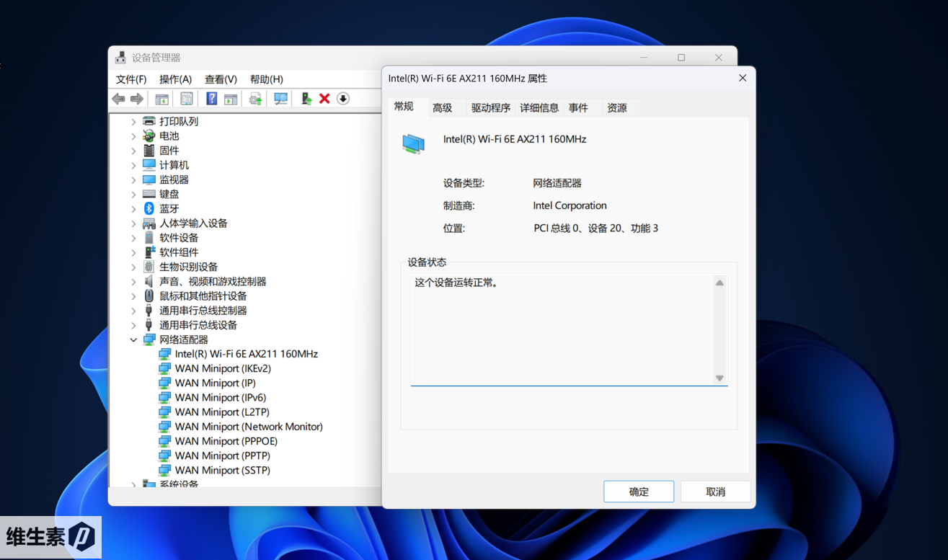Expand the 键盘 device category
The height and width of the screenshot is (560, 948).
pyautogui.click(x=133, y=195)
